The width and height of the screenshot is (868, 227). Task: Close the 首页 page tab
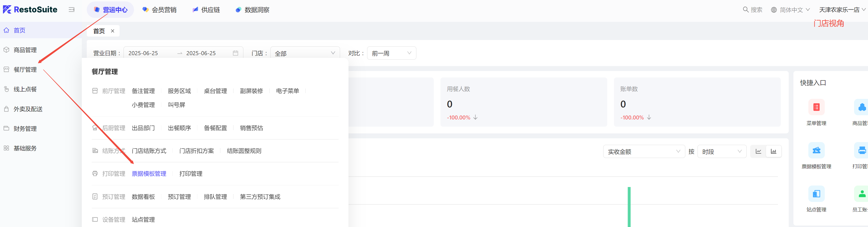tap(113, 31)
